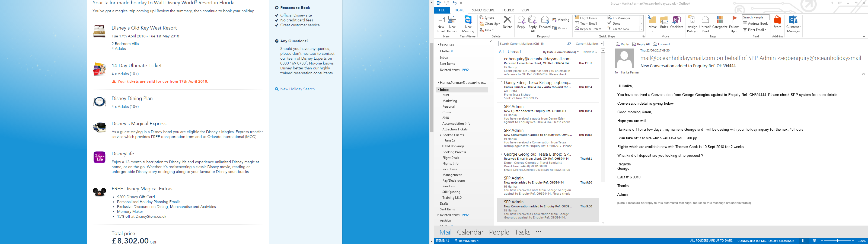The width and height of the screenshot is (868, 244).
Task: Open the Clean Up dropdown
Action: coord(490,24)
